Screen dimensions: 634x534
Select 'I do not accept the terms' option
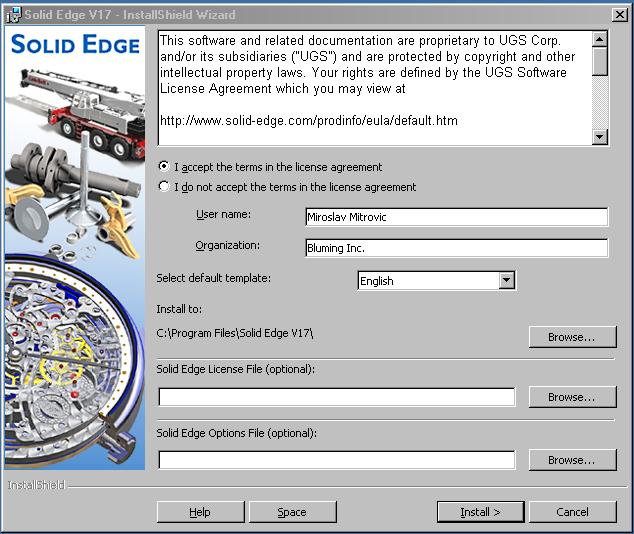[x=164, y=186]
